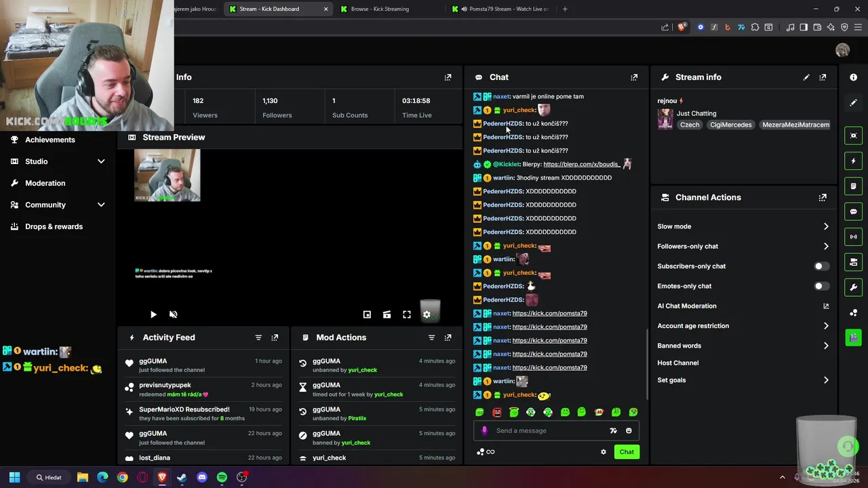This screenshot has width=868, height=488.
Task: Open Brave browser from the taskbar
Action: tap(162, 477)
